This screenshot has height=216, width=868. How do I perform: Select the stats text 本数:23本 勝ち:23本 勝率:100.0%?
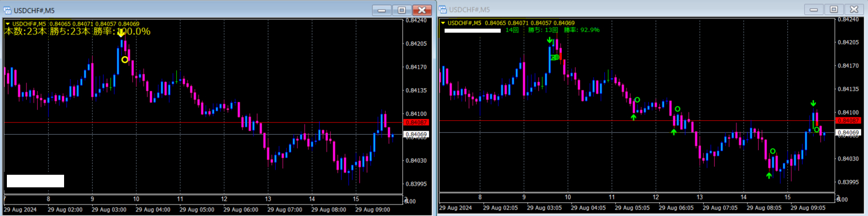point(78,32)
